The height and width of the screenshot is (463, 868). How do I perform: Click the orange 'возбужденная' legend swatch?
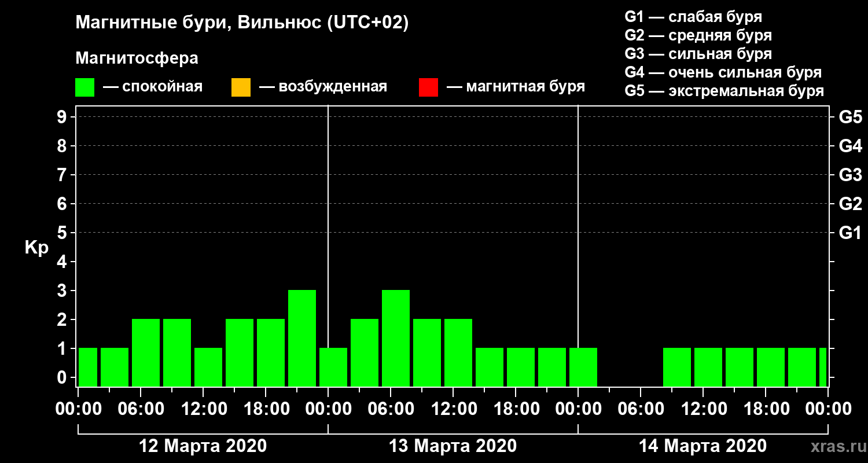[241, 87]
